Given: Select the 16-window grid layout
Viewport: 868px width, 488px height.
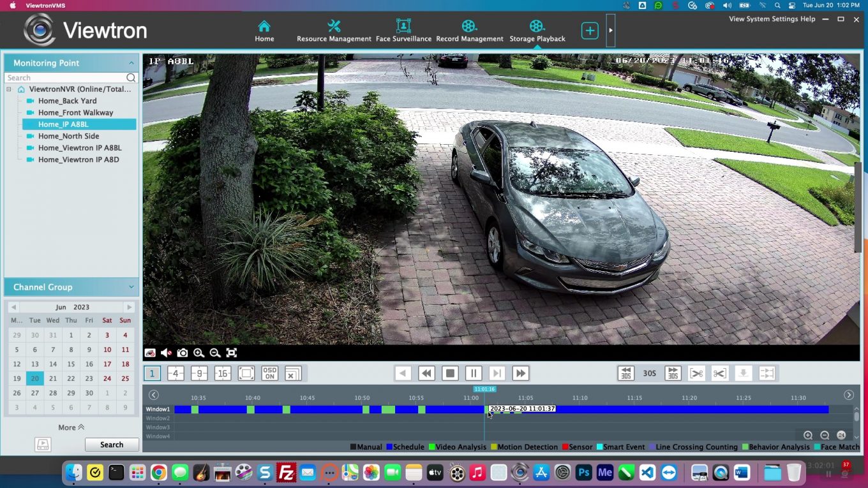Looking at the screenshot, I should coord(222,373).
